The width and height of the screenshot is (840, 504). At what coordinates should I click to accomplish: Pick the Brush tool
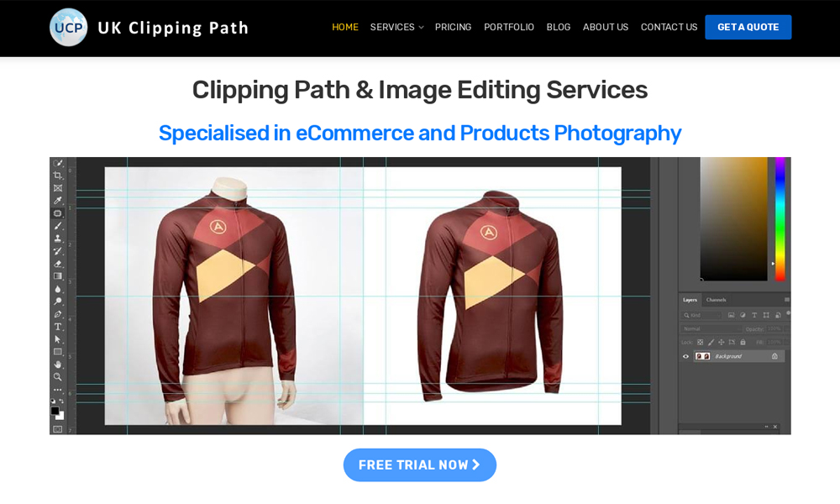58,226
